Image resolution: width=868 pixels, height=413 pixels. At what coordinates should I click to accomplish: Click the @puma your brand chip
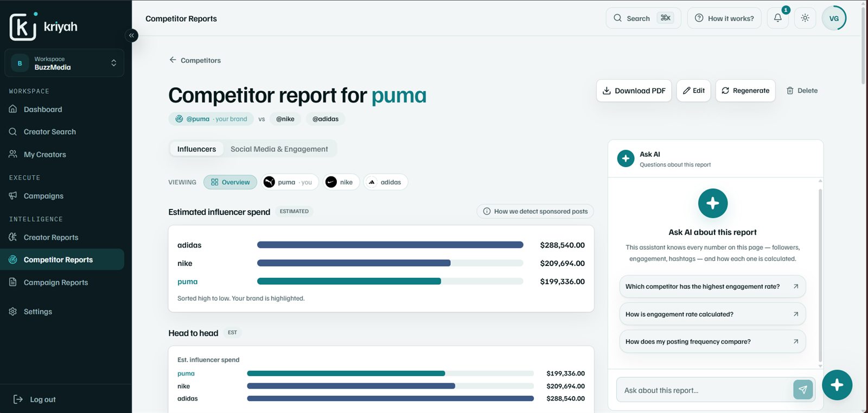click(x=211, y=119)
